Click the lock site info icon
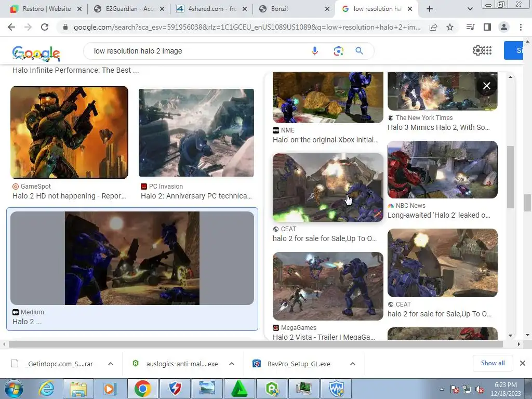 65,27
